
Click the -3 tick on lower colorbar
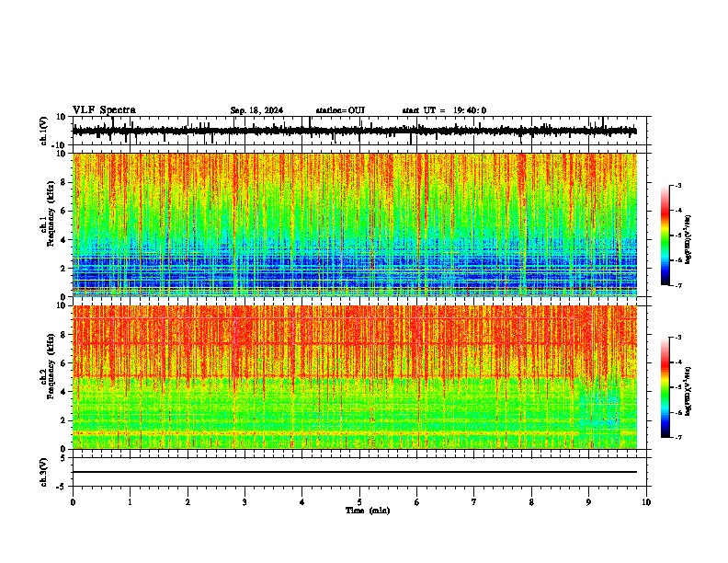point(678,338)
